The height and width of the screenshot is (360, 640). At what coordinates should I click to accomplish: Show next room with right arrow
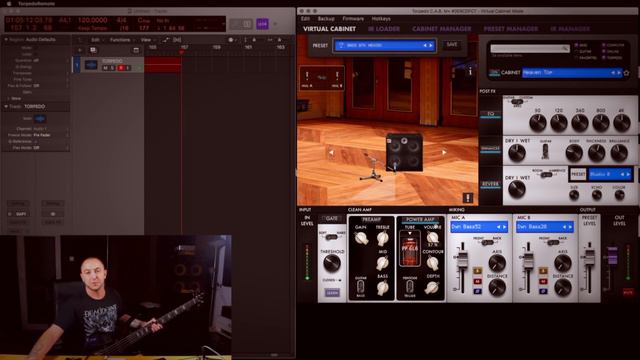coord(444,152)
